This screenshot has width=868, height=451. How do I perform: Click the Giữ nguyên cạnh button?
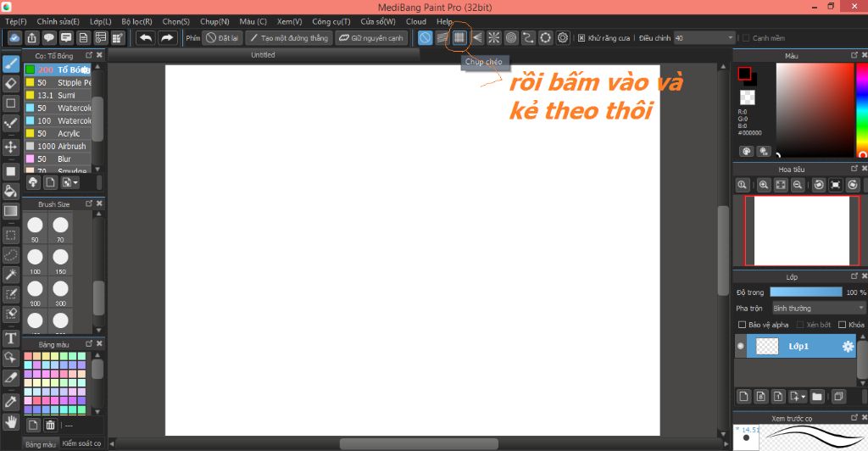tap(371, 38)
